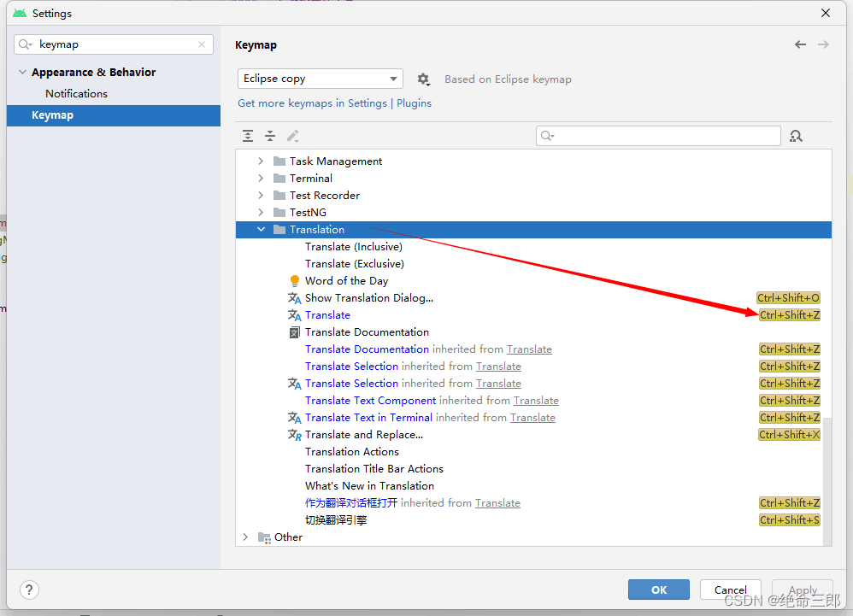Click the Collapse All icon in keymap toolbar
The height and width of the screenshot is (616, 853).
point(270,136)
